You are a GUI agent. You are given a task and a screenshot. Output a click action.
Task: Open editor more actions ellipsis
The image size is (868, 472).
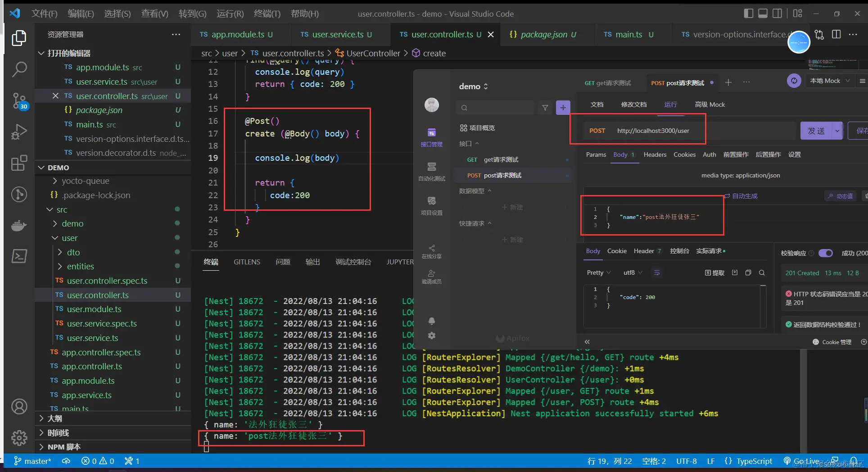pos(853,34)
